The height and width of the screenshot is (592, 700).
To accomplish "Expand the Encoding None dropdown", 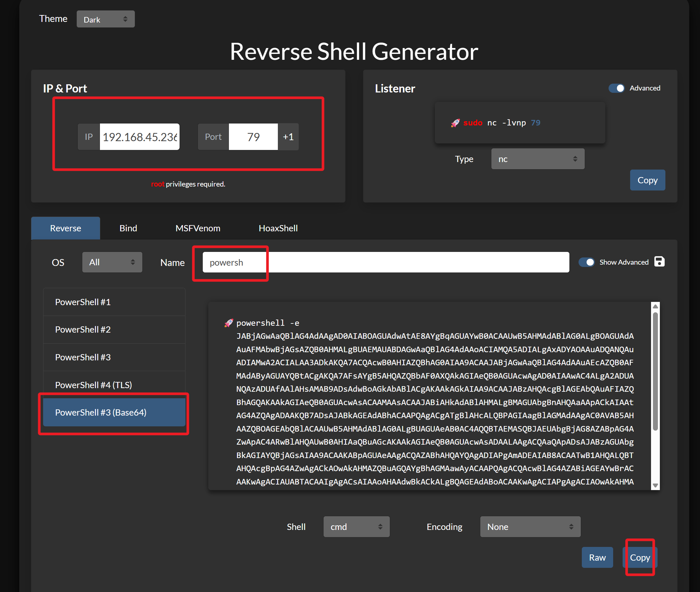I will (530, 527).
